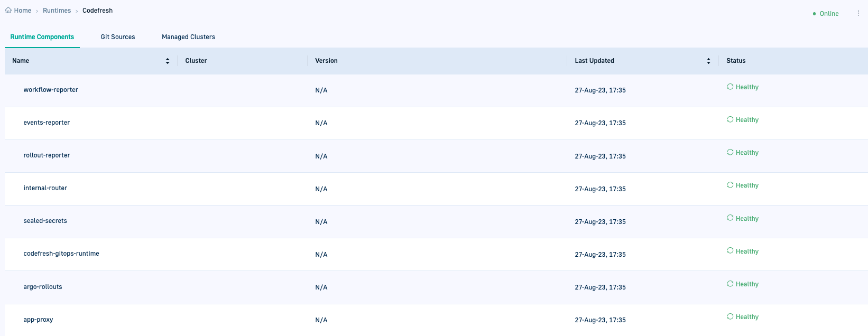
Task: Click the Home icon in breadcrumb
Action: [8, 11]
